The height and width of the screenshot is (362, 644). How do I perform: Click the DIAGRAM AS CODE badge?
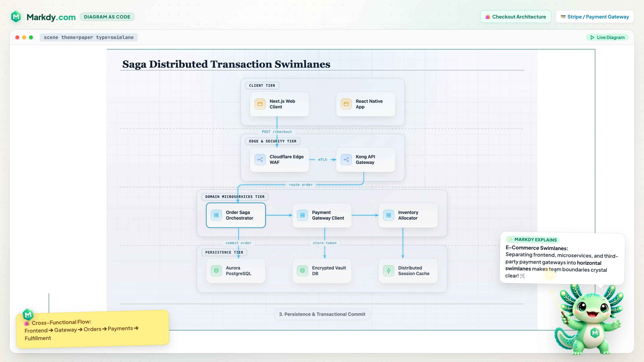point(107,17)
